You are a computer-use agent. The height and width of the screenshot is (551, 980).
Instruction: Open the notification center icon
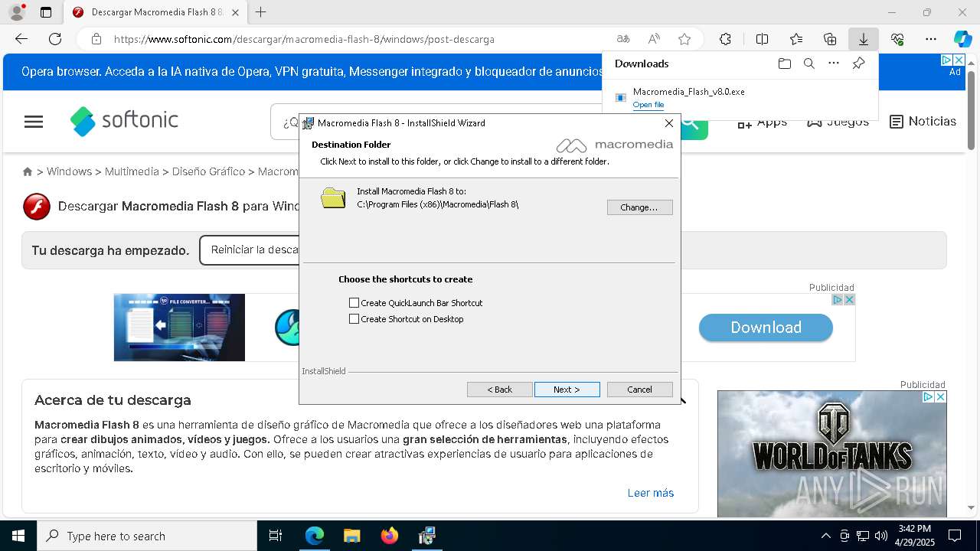[x=955, y=536]
